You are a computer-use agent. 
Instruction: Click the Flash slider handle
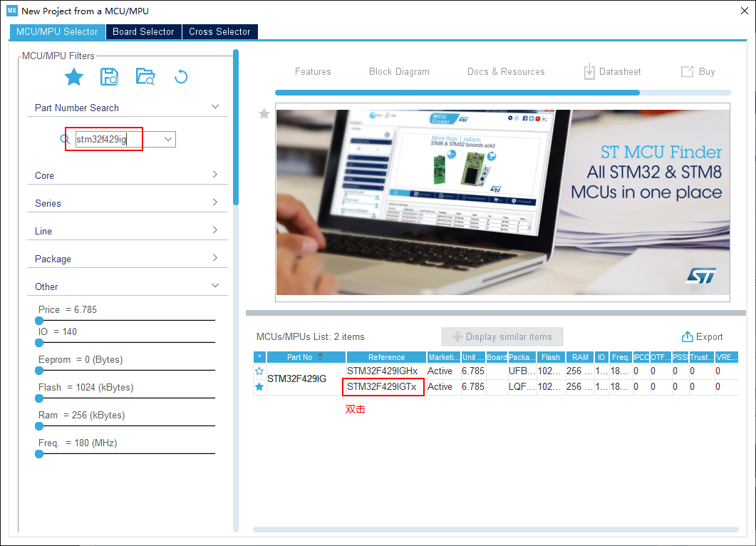(x=39, y=398)
